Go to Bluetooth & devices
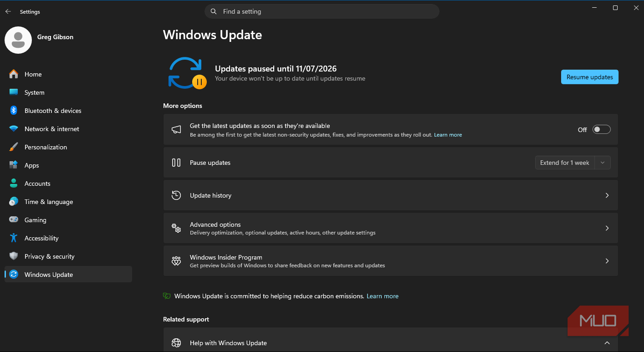Viewport: 644px width, 352px height. (x=68, y=111)
